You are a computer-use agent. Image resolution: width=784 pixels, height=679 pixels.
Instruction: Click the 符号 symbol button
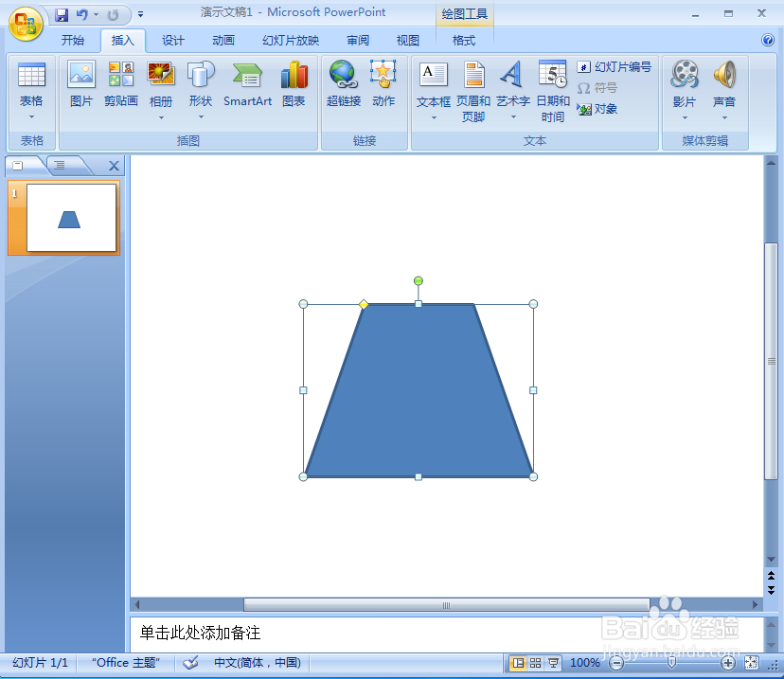click(x=597, y=88)
